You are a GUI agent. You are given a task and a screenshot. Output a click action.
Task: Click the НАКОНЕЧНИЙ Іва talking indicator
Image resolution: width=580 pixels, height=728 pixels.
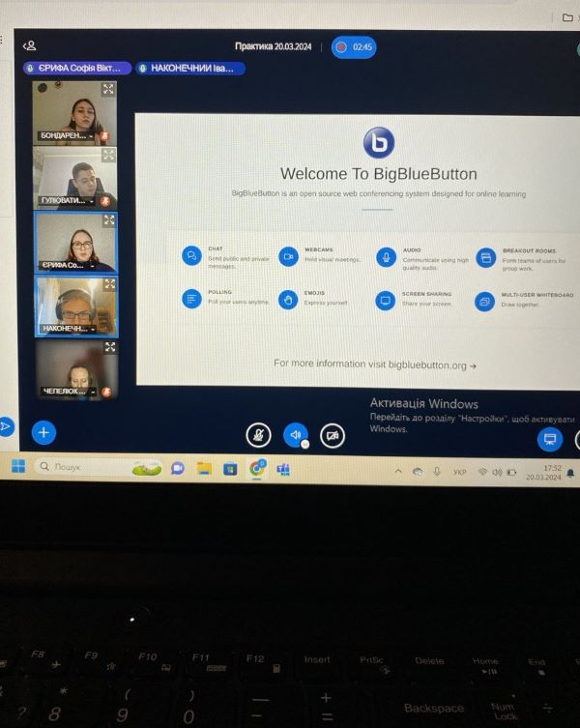pos(190,69)
